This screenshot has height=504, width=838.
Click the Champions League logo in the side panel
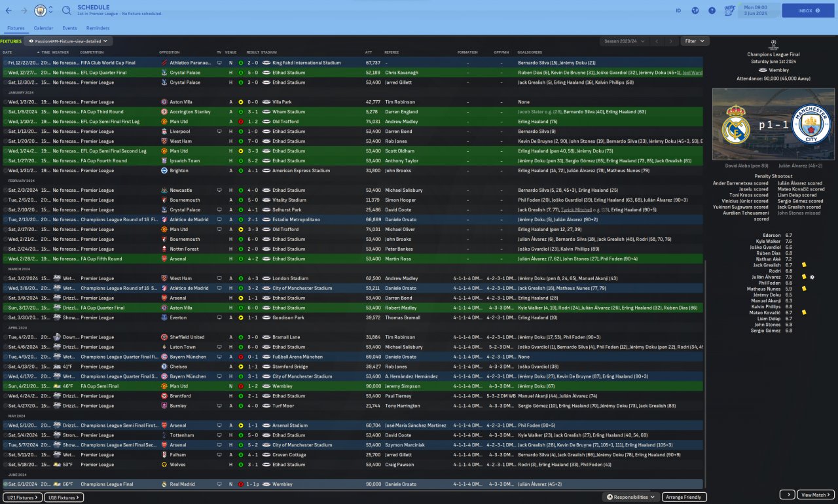pos(773,45)
